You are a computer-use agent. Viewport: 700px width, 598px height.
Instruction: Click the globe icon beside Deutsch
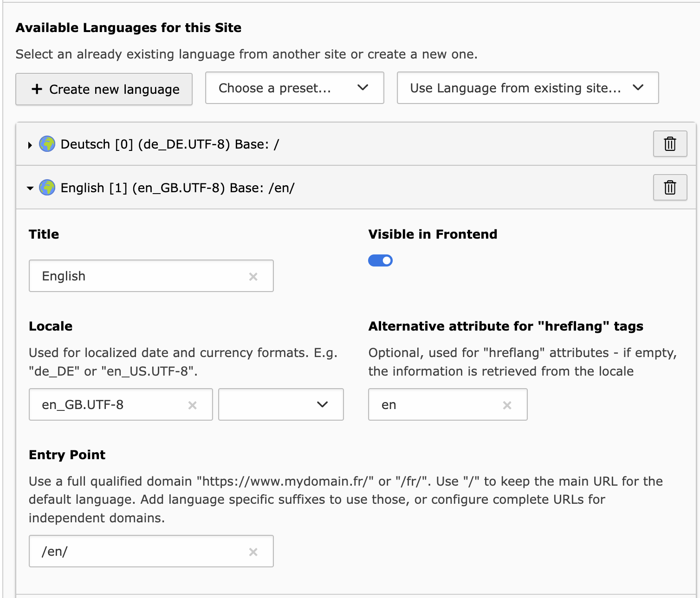(47, 144)
